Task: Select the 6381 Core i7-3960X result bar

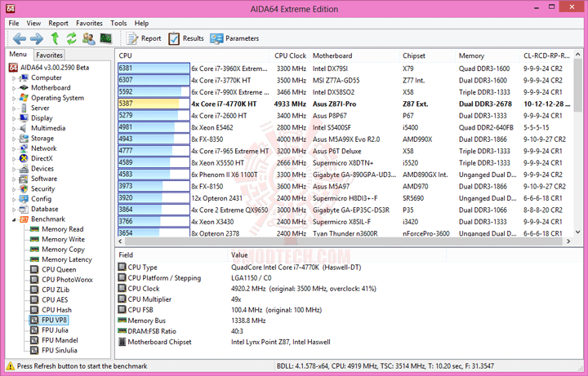Action: (x=154, y=69)
